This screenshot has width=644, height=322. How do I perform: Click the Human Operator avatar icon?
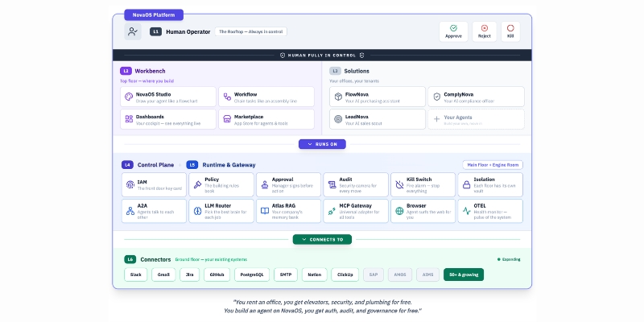(133, 31)
